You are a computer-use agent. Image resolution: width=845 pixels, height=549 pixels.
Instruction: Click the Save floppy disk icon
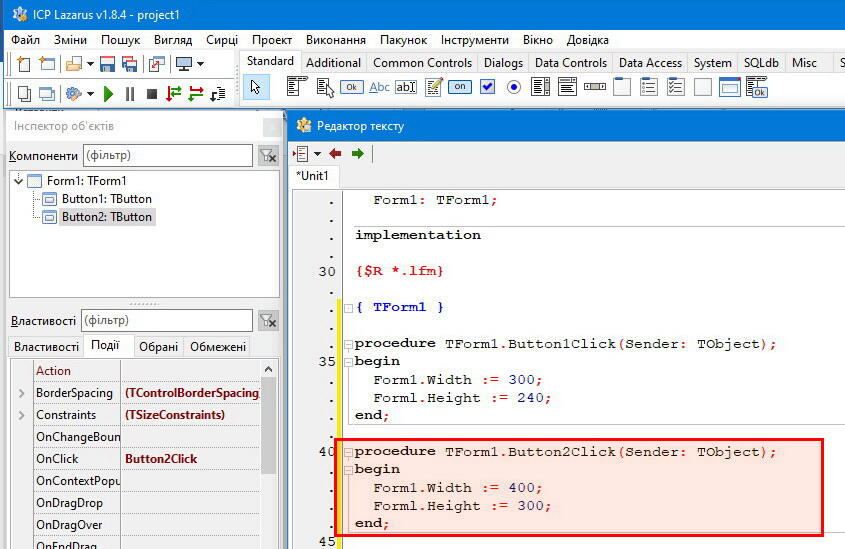(107, 64)
